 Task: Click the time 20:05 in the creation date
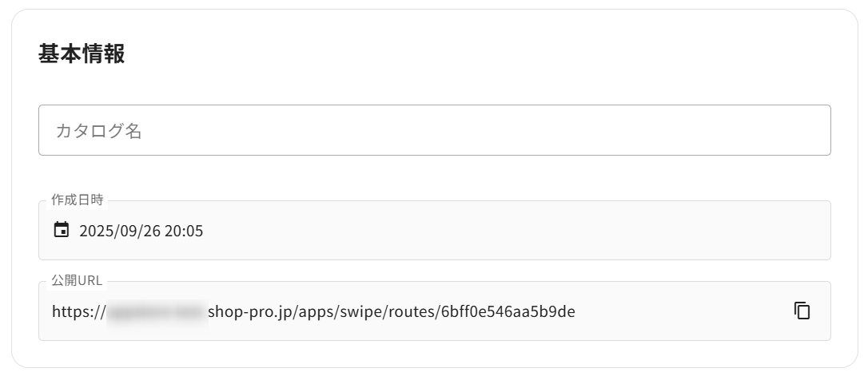(185, 232)
